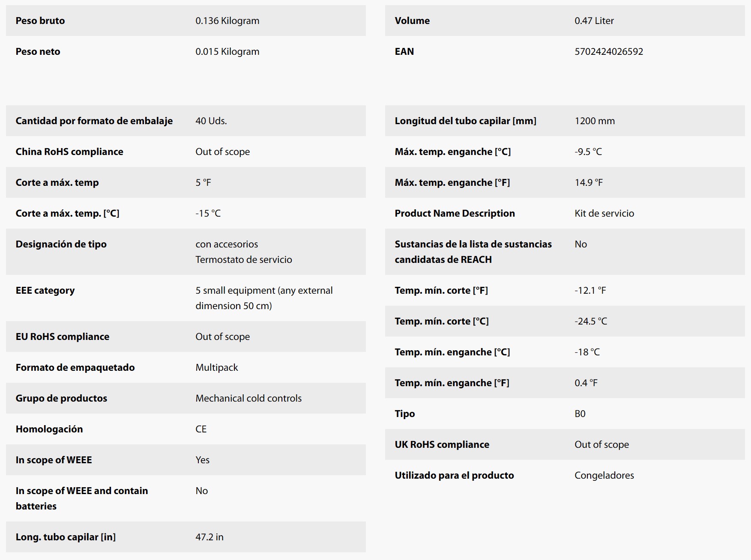The width and height of the screenshot is (751, 560).
Task: Click the China RoHS compliance value
Action: tap(222, 152)
